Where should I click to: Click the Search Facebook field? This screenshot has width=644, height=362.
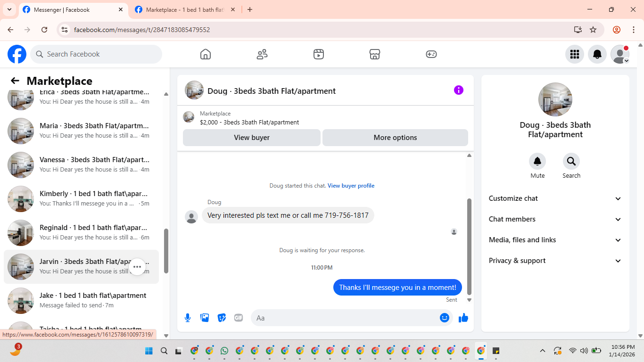pyautogui.click(x=96, y=54)
